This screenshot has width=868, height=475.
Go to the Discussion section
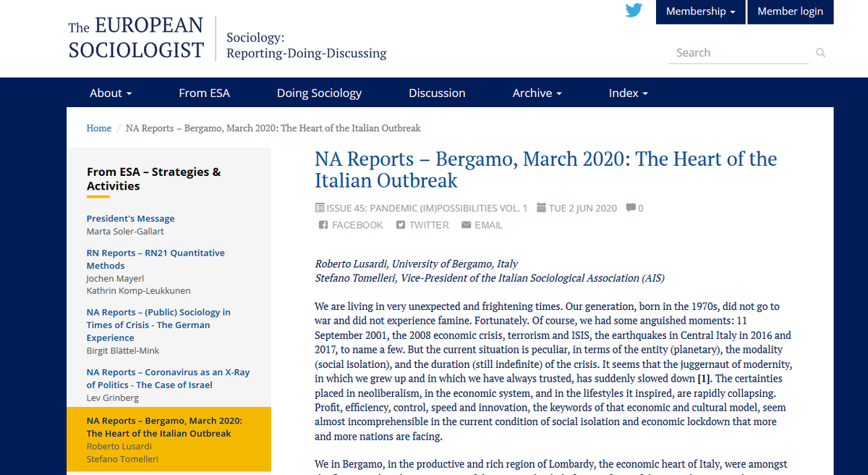(437, 93)
